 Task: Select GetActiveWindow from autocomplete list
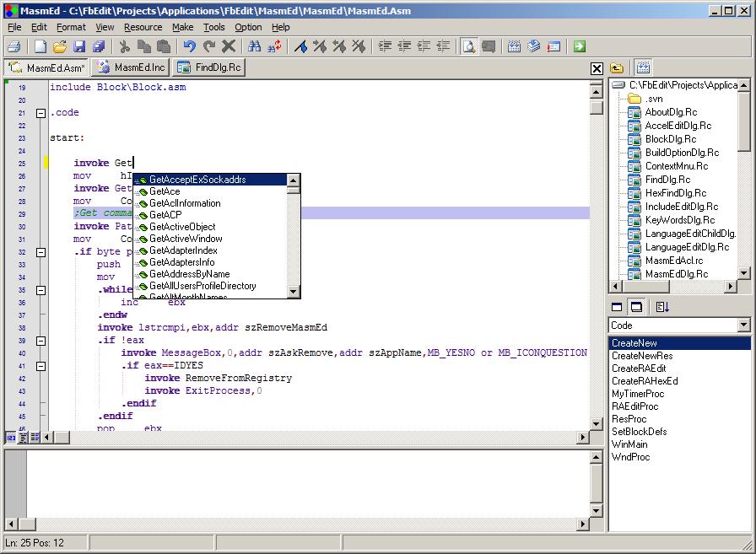(186, 239)
